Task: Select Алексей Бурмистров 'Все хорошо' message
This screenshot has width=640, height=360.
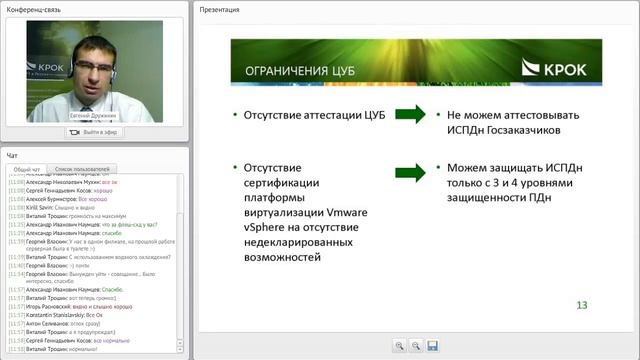Action: point(58,199)
